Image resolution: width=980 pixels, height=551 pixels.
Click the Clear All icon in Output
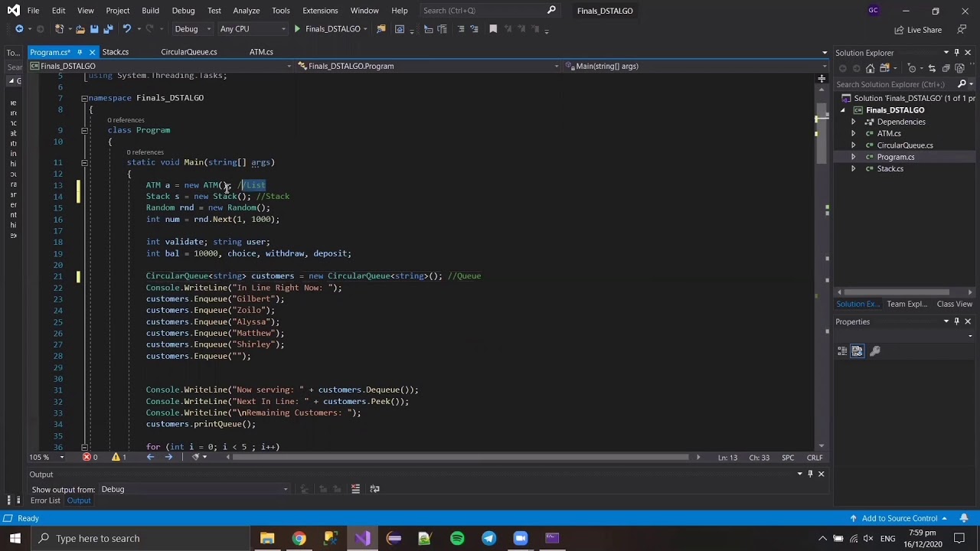click(355, 489)
